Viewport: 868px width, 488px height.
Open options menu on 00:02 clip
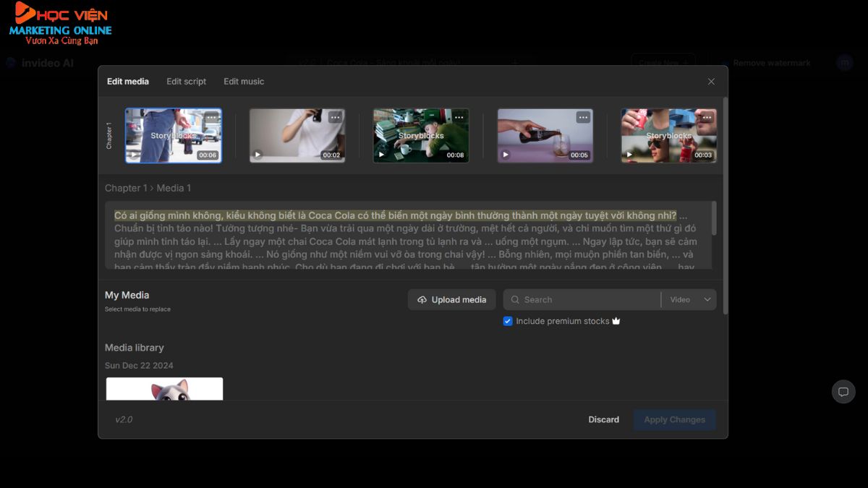(335, 117)
